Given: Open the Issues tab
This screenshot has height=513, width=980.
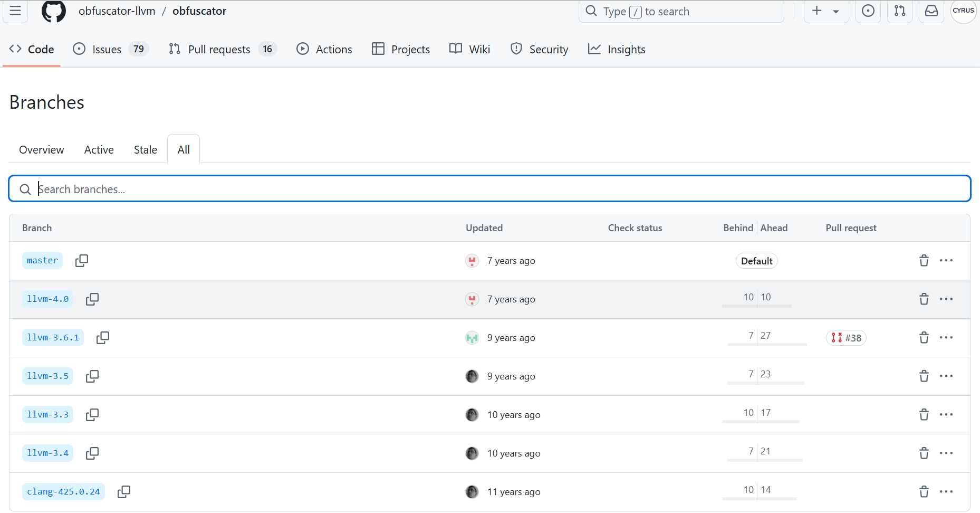Looking at the screenshot, I should [x=111, y=49].
